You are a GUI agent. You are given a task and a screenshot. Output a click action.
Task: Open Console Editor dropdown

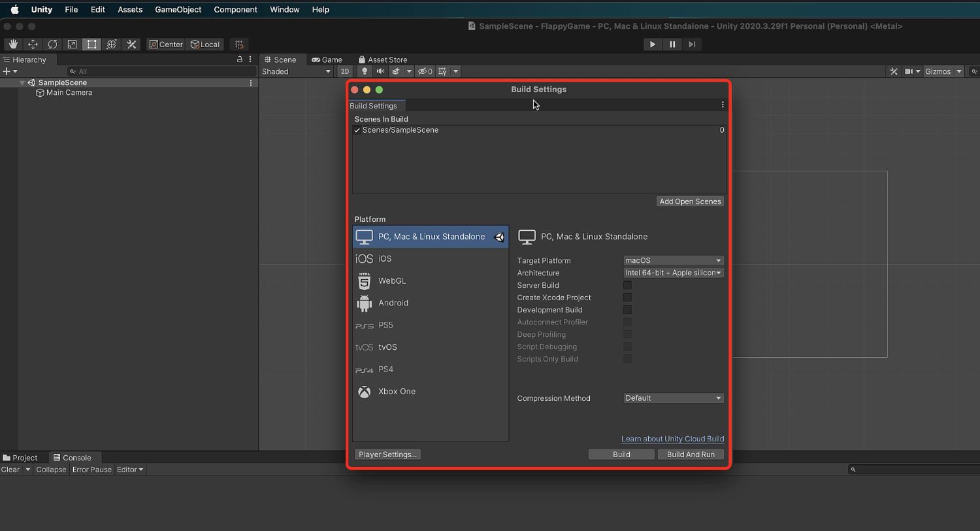130,470
